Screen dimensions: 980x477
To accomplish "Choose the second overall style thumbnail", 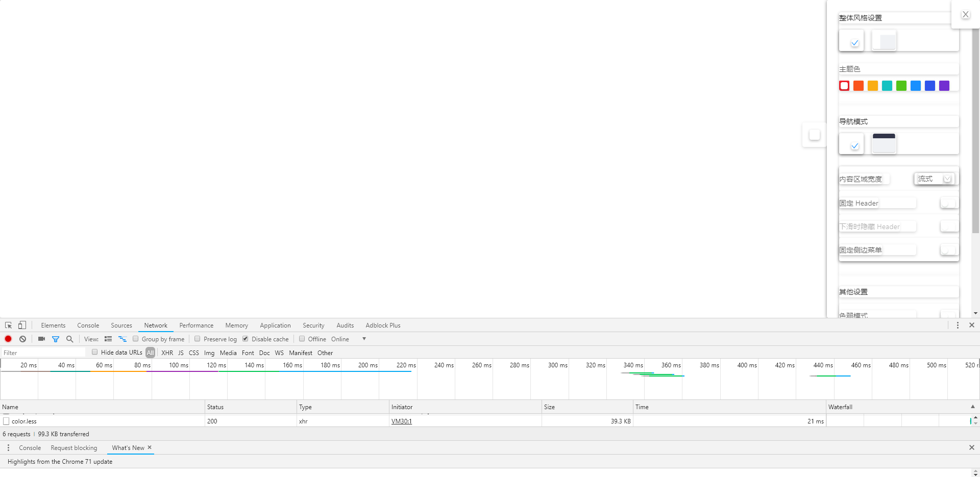I will click(884, 40).
